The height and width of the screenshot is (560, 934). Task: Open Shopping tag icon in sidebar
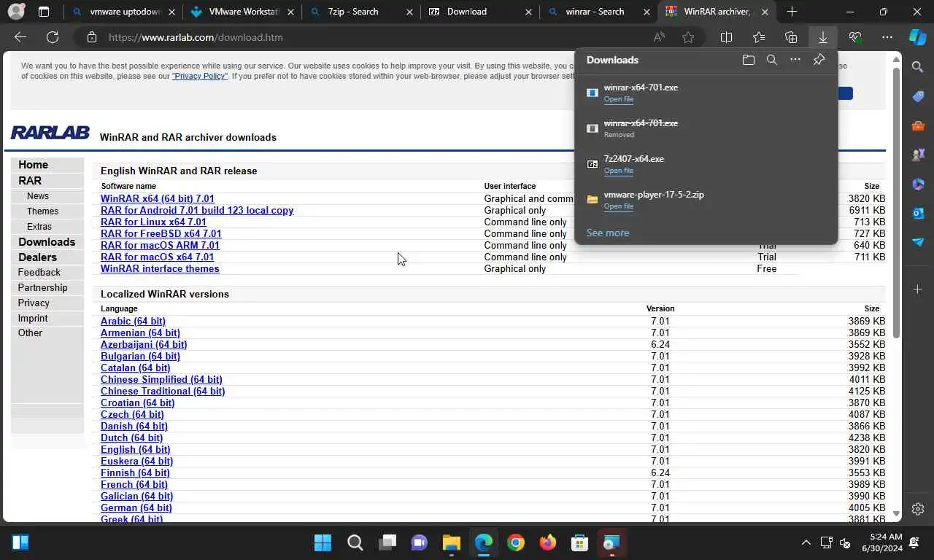918,96
